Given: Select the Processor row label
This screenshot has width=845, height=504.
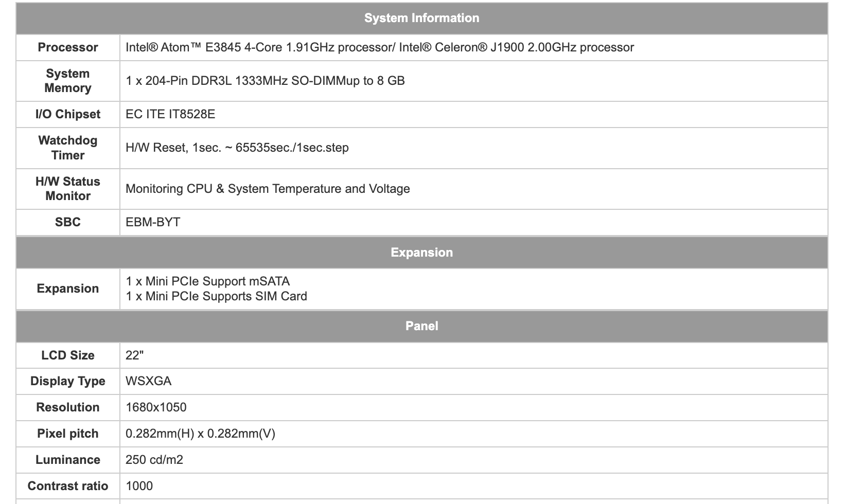Looking at the screenshot, I should coord(68,47).
